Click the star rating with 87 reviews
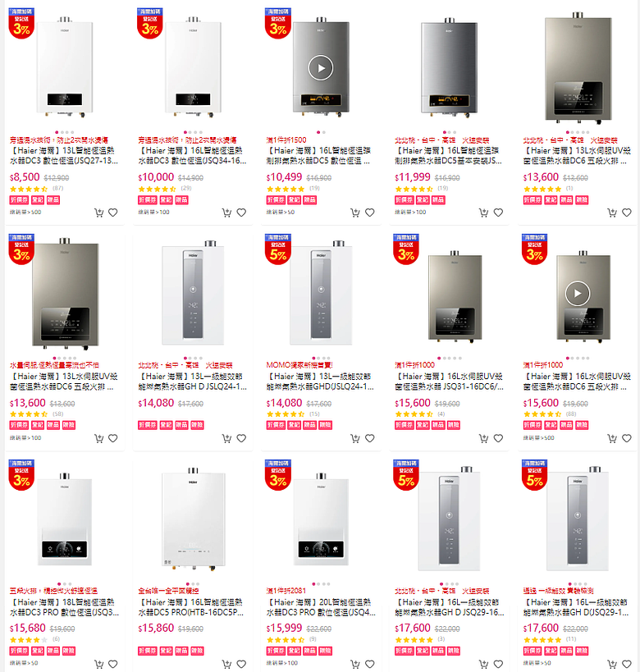This screenshot has height=672, width=640. click(29, 189)
